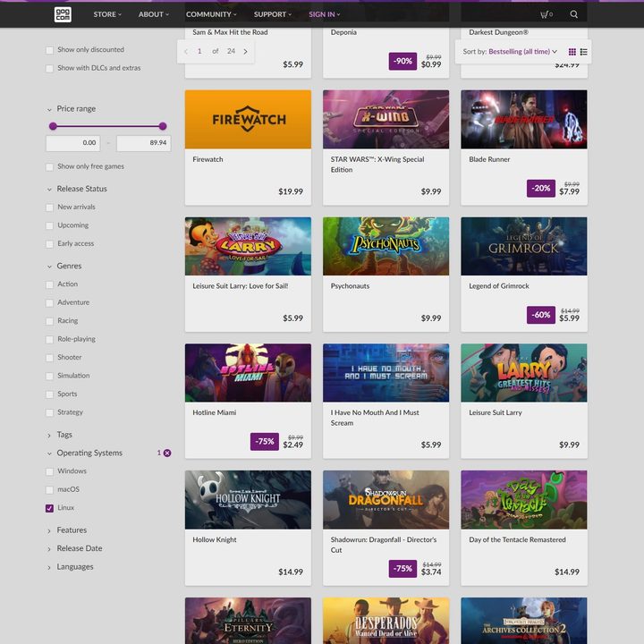Check the Upcoming filter
Screen dimensions: 644x644
point(49,225)
